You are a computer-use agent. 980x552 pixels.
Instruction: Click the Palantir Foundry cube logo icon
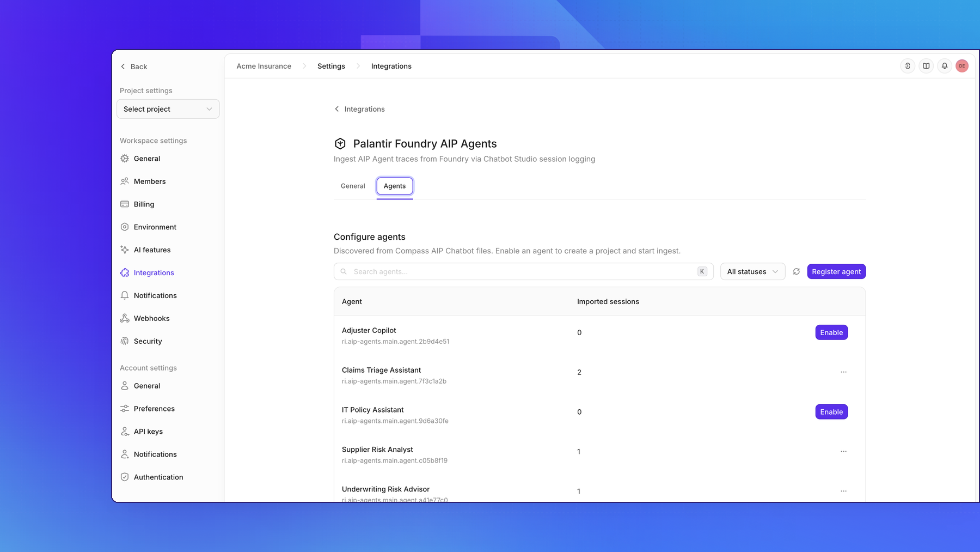click(x=340, y=144)
